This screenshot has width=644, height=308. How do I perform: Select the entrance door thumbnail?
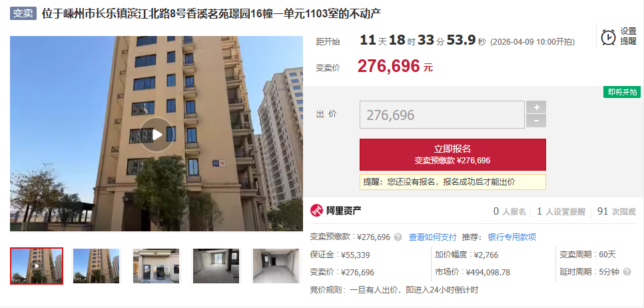point(156,266)
